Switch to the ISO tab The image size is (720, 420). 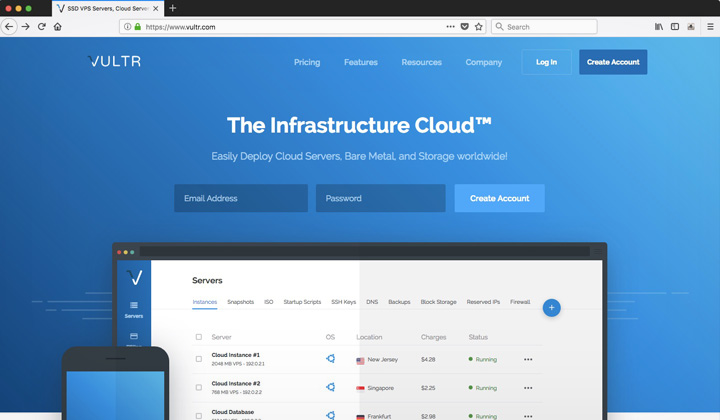269,302
